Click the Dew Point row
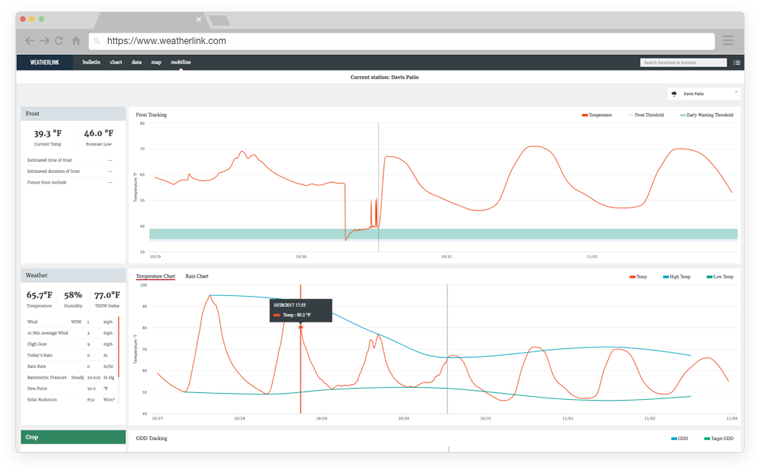 pyautogui.click(x=70, y=389)
